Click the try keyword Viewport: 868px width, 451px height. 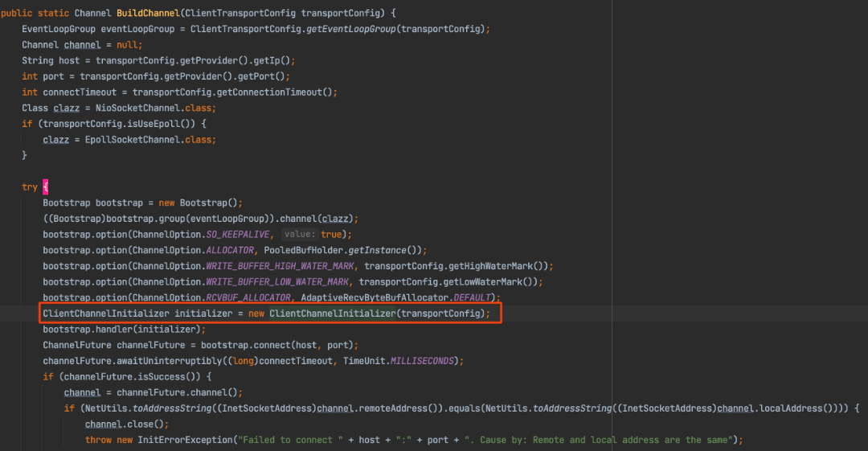30,187
